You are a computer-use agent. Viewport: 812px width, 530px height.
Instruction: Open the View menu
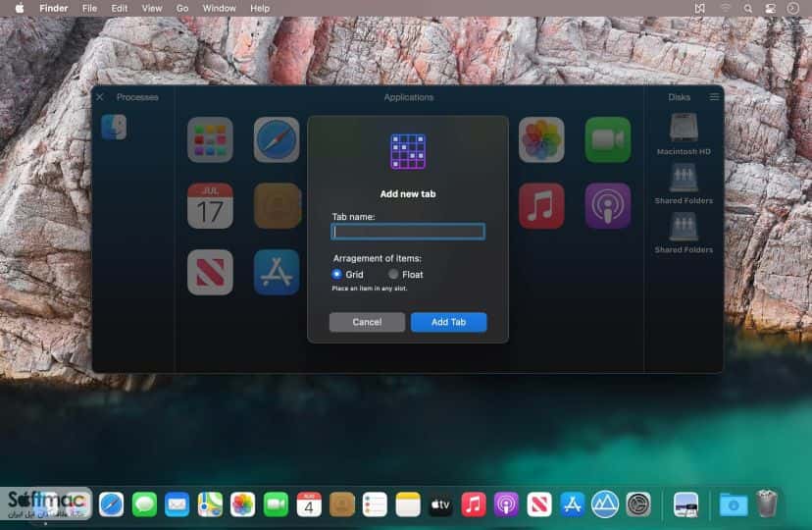click(x=152, y=8)
